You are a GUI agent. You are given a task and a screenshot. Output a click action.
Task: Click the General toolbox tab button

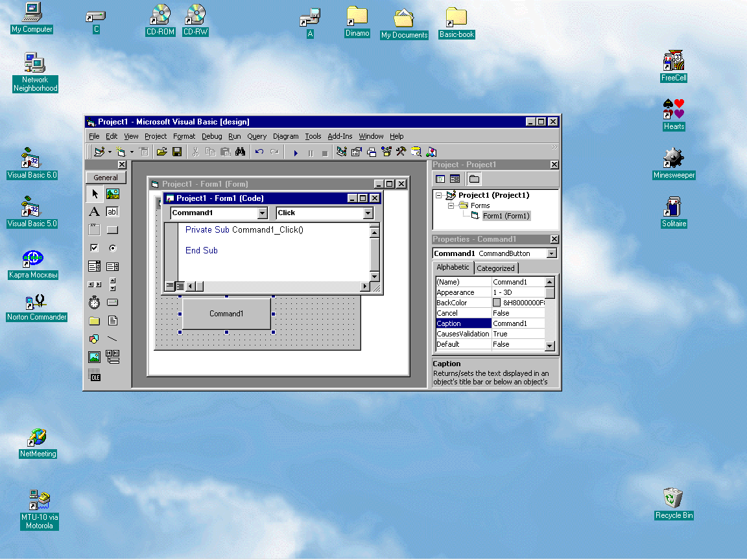pyautogui.click(x=106, y=178)
